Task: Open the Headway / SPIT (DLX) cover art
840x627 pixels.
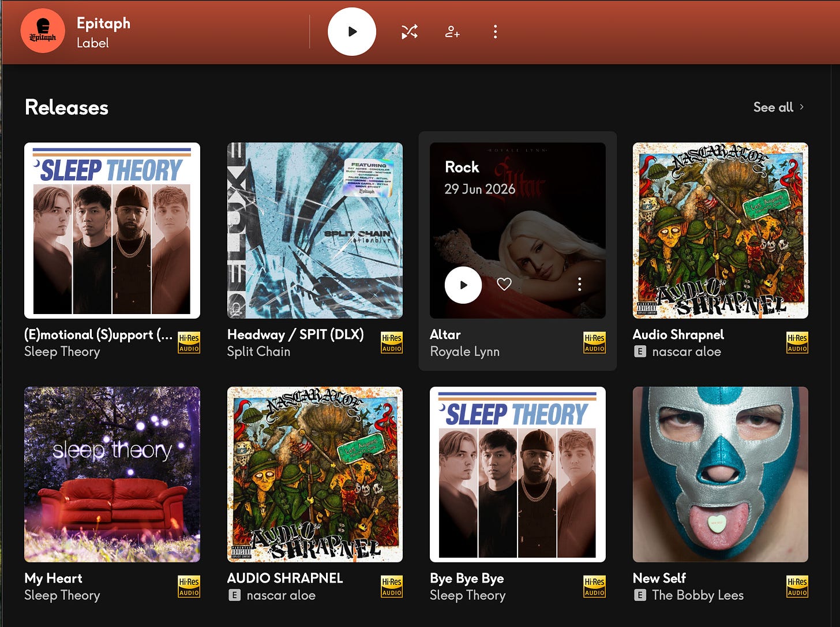Action: [315, 230]
